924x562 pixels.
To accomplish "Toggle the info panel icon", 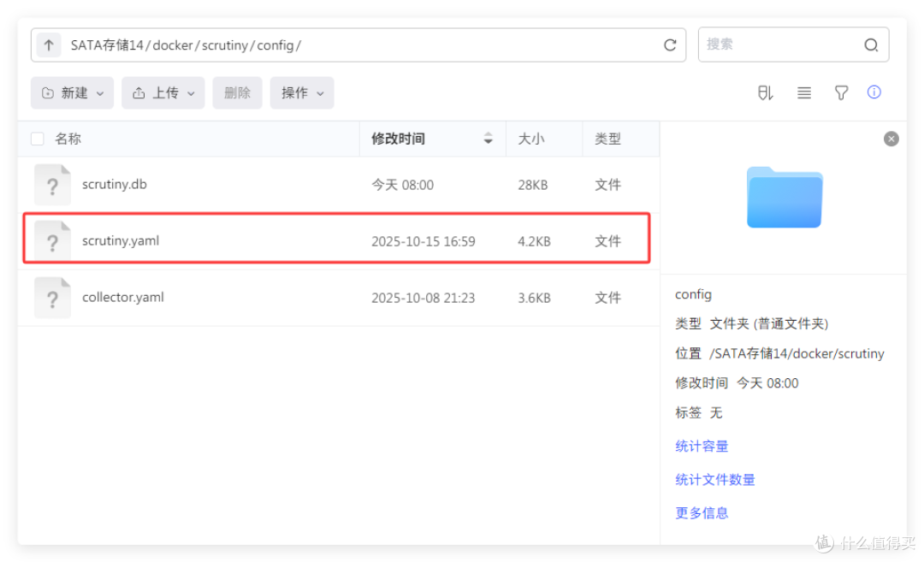I will 874,92.
